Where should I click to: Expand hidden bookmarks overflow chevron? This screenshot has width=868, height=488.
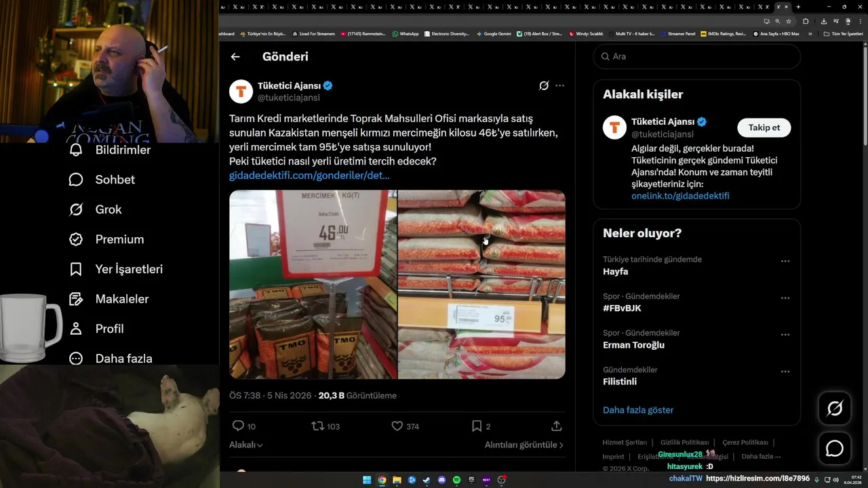[x=810, y=34]
